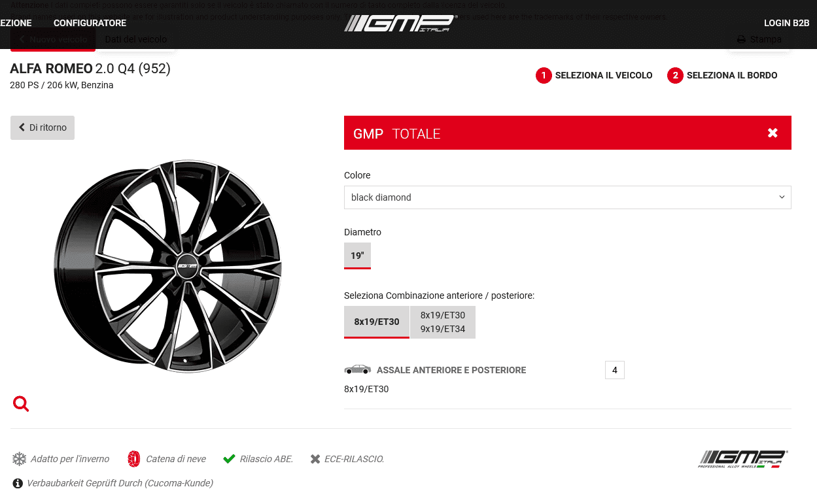This screenshot has width=817, height=504.
Task: Click the green ABE approval checkmark
Action: tap(229, 459)
